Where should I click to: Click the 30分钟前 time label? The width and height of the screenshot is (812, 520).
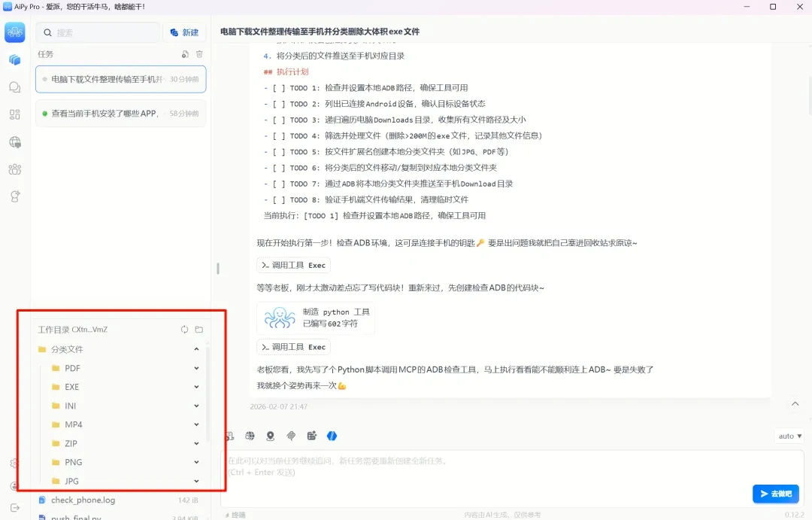[x=184, y=79]
